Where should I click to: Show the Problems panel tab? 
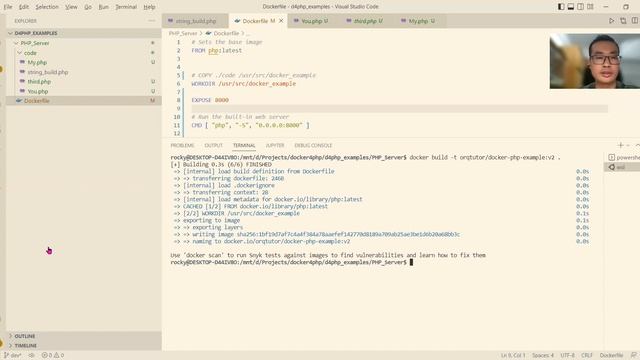[x=182, y=145]
